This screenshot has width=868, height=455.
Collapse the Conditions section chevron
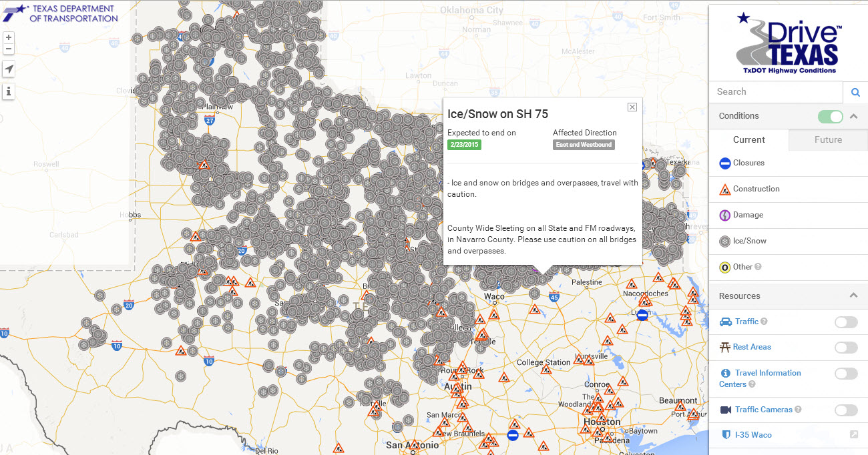[854, 116]
